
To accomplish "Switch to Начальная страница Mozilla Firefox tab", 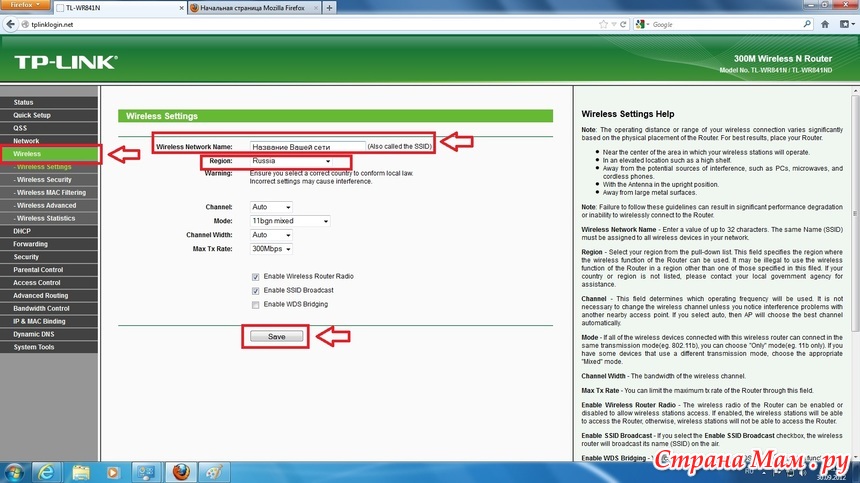I will coord(254,8).
